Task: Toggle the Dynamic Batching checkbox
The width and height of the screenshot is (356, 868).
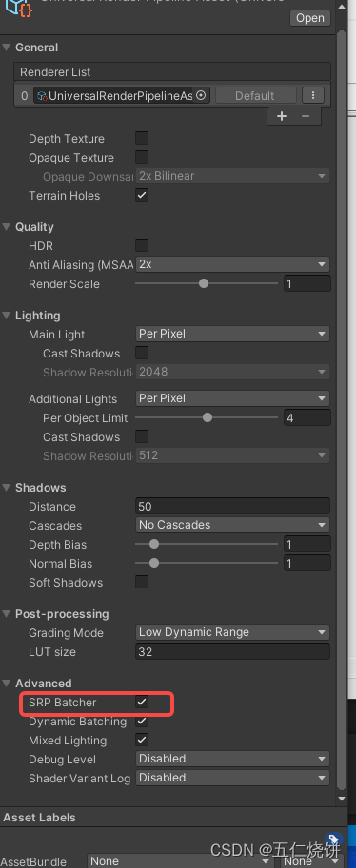Action: tap(142, 722)
